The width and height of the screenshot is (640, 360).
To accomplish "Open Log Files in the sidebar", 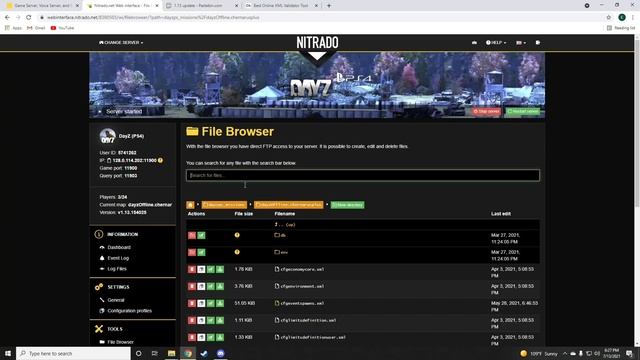I will pos(117,269).
